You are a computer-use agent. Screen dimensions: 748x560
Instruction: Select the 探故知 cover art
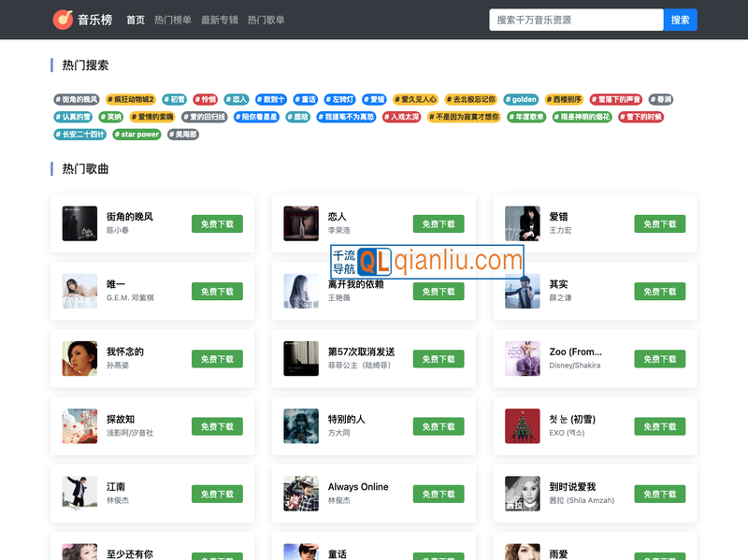coord(79,426)
